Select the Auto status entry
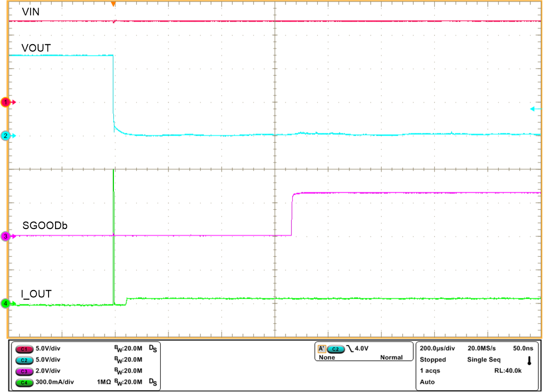The height and width of the screenshot is (392, 545). tap(428, 382)
